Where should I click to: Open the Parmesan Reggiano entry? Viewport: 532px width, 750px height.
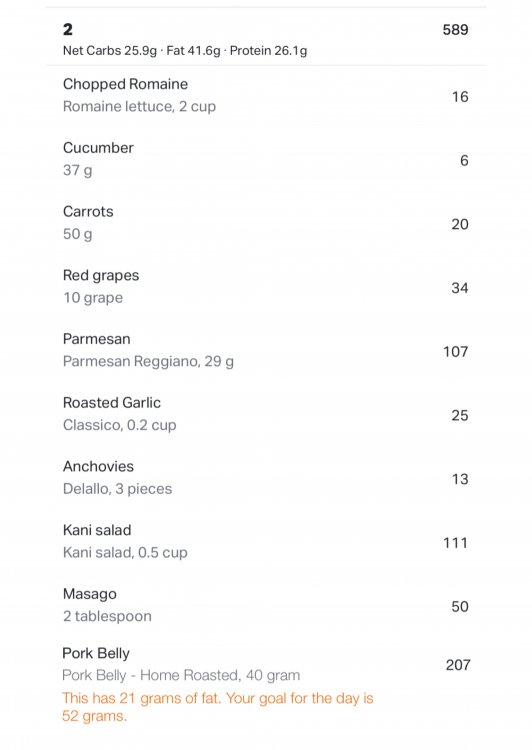tap(266, 350)
